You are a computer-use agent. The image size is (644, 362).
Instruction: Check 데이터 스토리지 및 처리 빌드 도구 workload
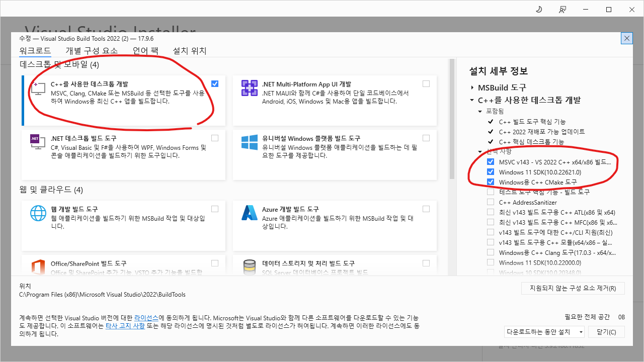point(426,263)
